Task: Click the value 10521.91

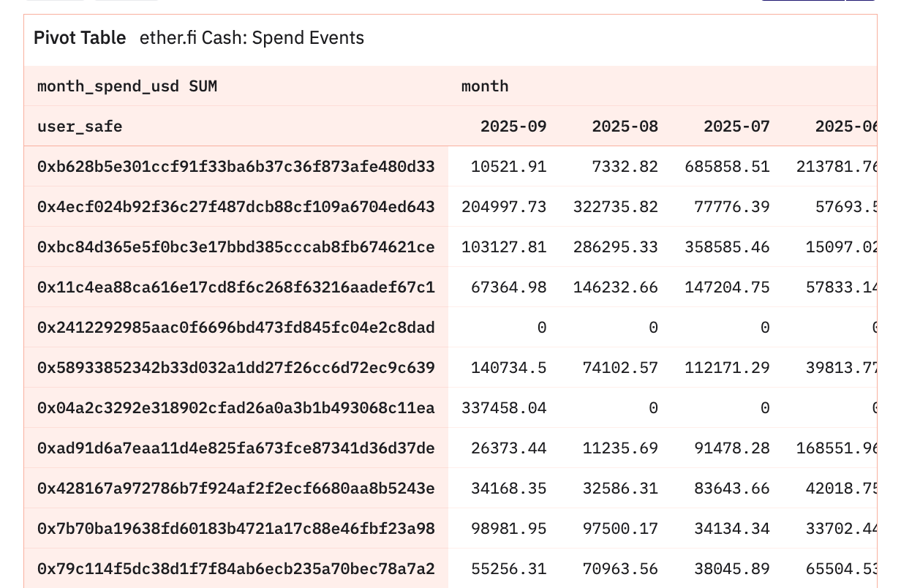Action: [509, 167]
